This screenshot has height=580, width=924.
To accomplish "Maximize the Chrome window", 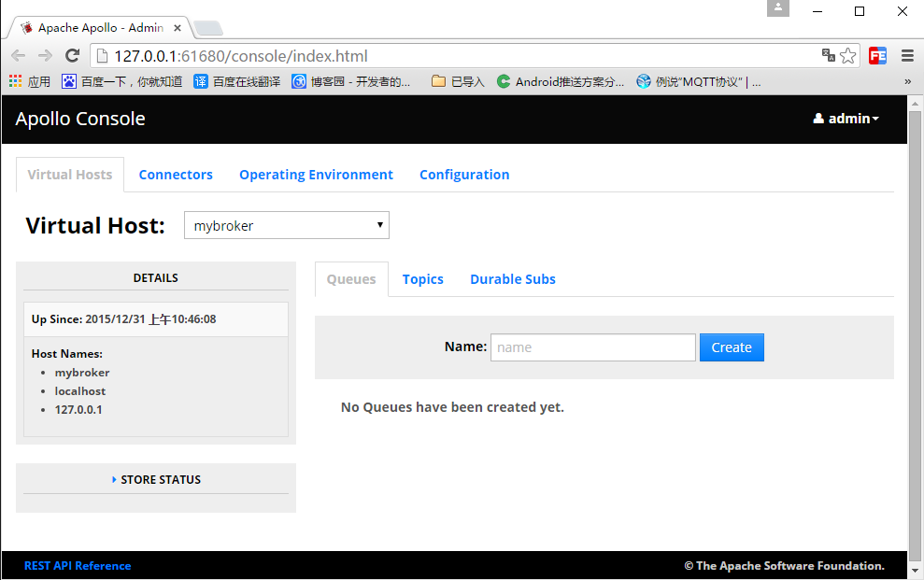I will (x=860, y=11).
